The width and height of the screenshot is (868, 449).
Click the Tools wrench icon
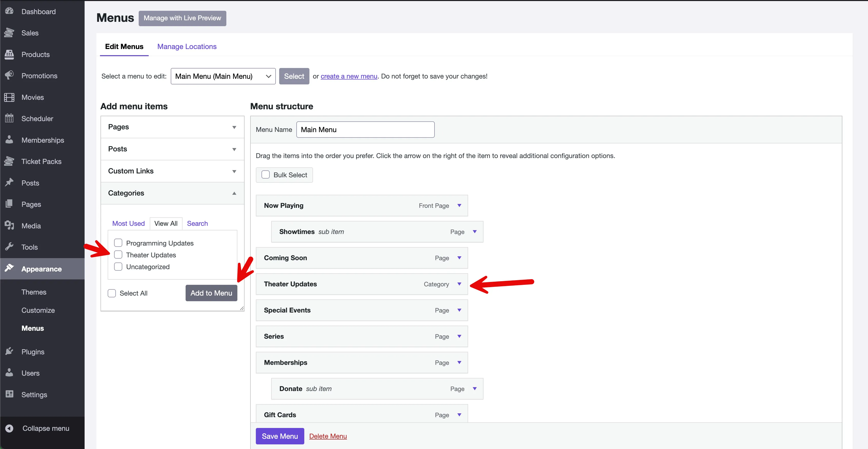tap(9, 247)
